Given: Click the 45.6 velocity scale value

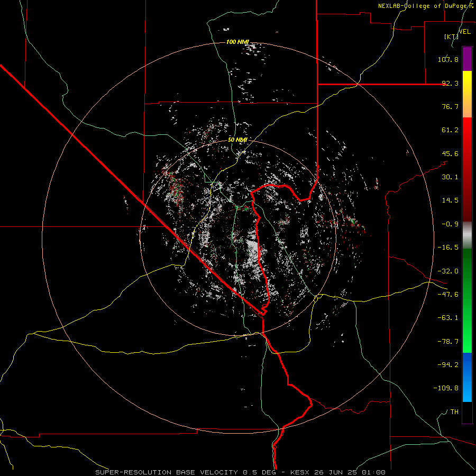Looking at the screenshot, I should 450,153.
